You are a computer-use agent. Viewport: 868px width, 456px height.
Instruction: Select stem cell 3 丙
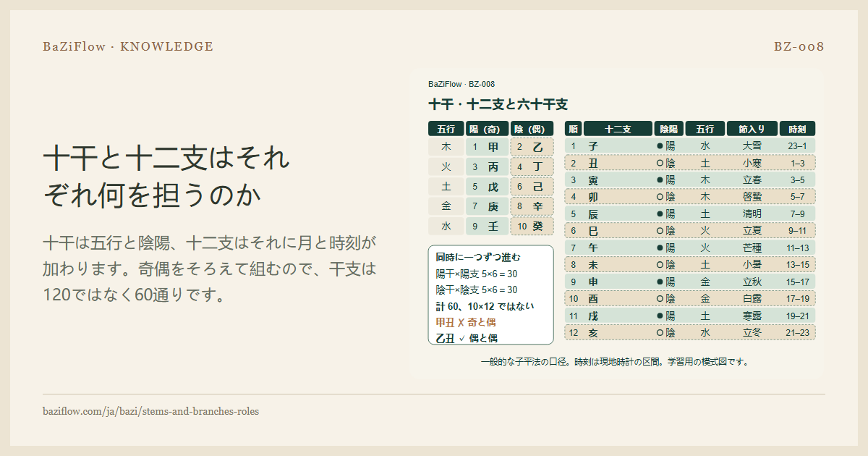click(486, 166)
